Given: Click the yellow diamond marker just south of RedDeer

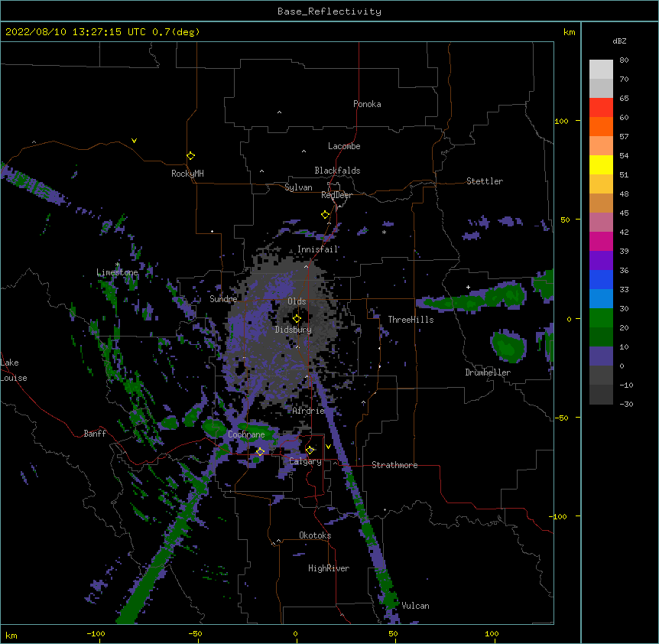Looking at the screenshot, I should (325, 215).
